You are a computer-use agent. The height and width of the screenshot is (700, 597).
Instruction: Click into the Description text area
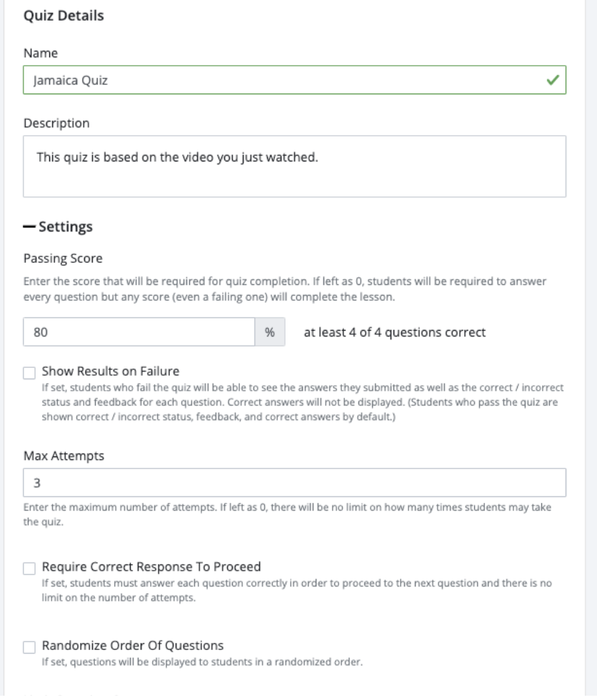294,166
